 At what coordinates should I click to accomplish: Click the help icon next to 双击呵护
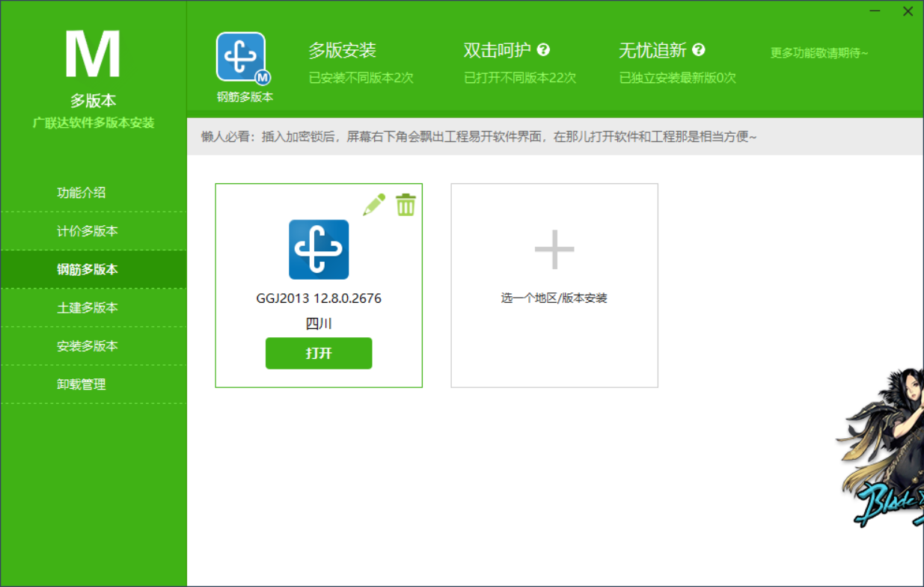pyautogui.click(x=544, y=50)
